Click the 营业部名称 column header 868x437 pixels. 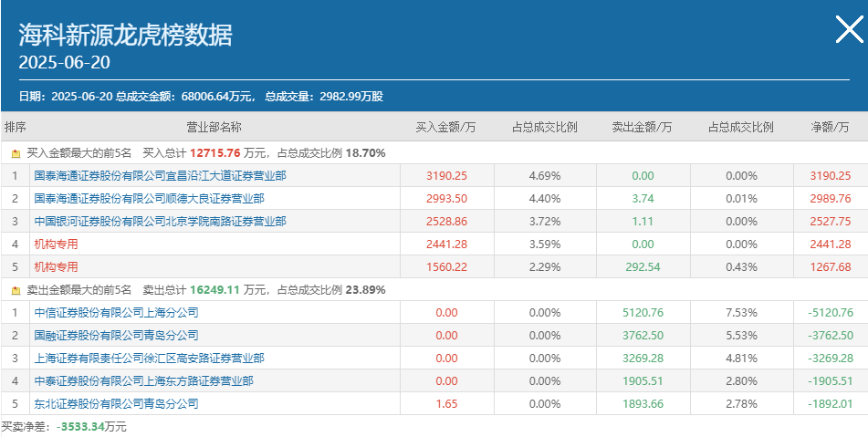214,127
